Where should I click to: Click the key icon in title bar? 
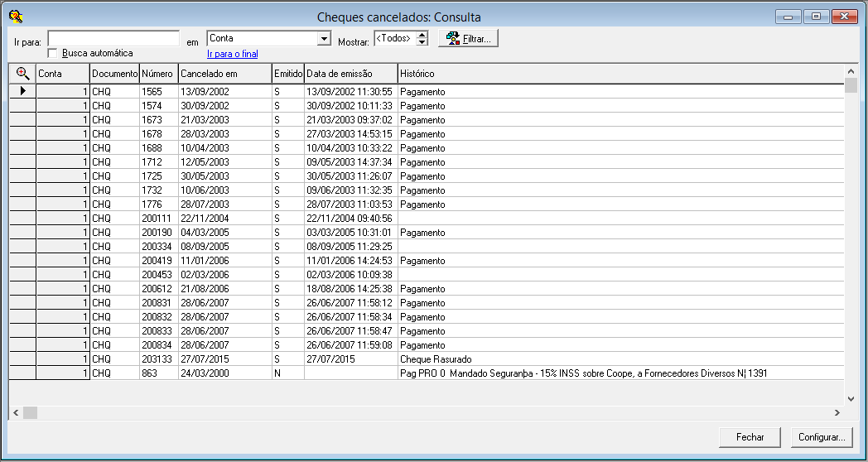click(x=15, y=16)
